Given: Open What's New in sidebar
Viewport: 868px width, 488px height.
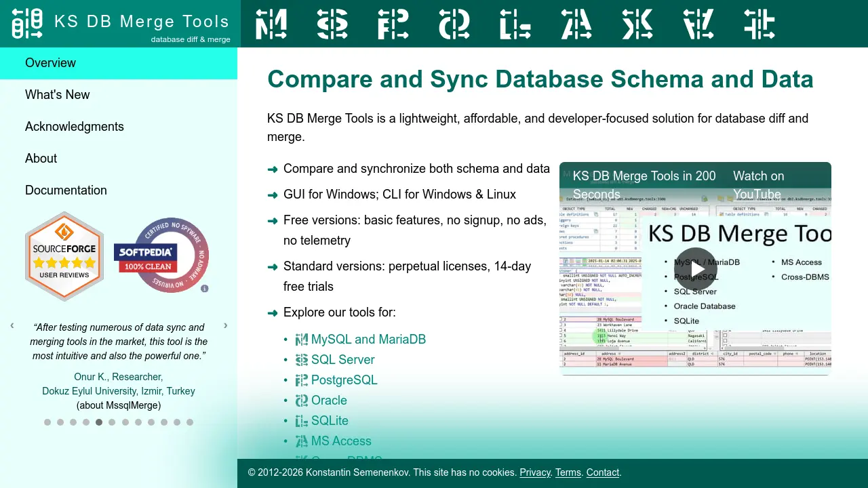Looking at the screenshot, I should coord(119,95).
